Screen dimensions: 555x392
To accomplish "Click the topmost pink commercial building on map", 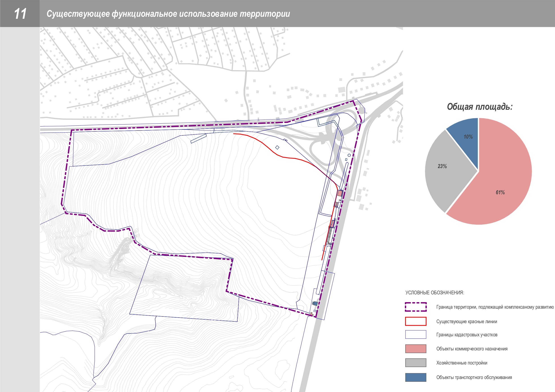I will coord(340,193).
